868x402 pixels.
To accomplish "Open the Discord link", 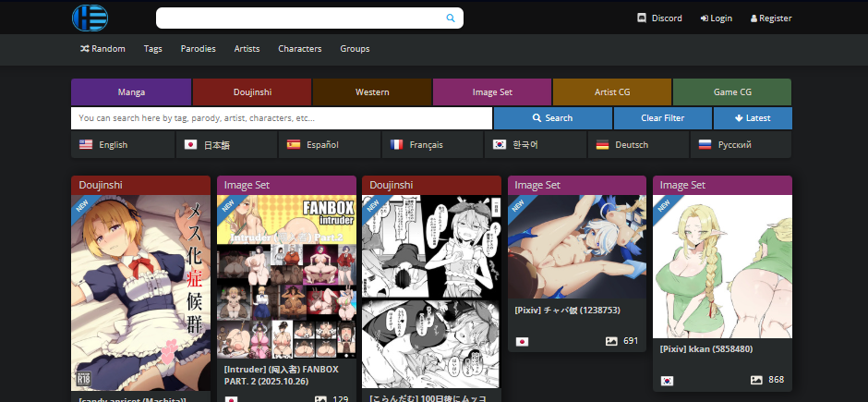I will click(660, 18).
